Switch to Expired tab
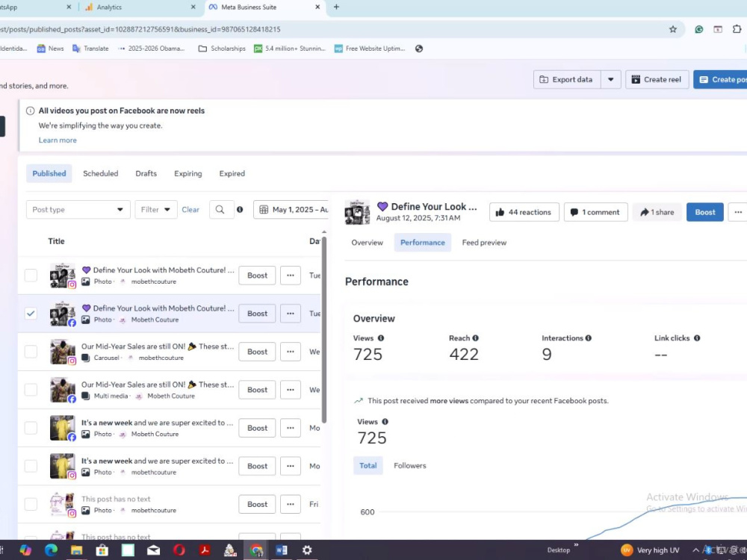The height and width of the screenshot is (560, 747). pos(232,174)
